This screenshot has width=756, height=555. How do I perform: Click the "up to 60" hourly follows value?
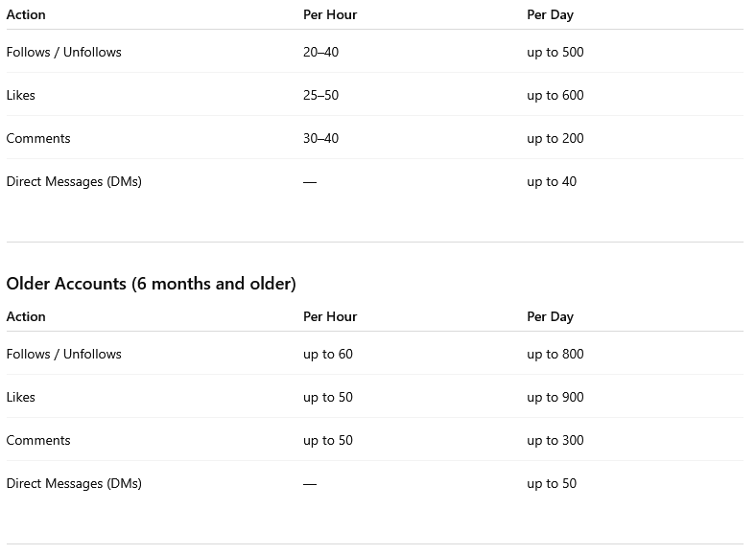click(328, 355)
